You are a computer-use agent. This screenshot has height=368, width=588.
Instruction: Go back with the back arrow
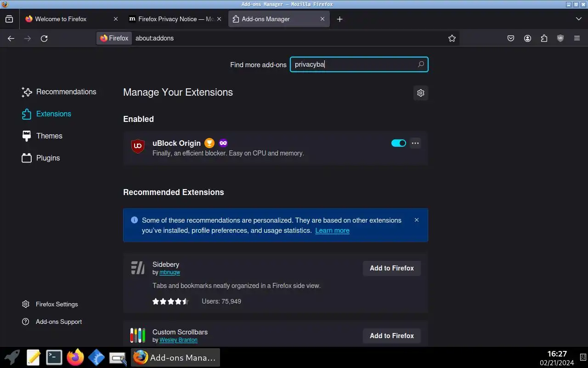[x=11, y=39]
